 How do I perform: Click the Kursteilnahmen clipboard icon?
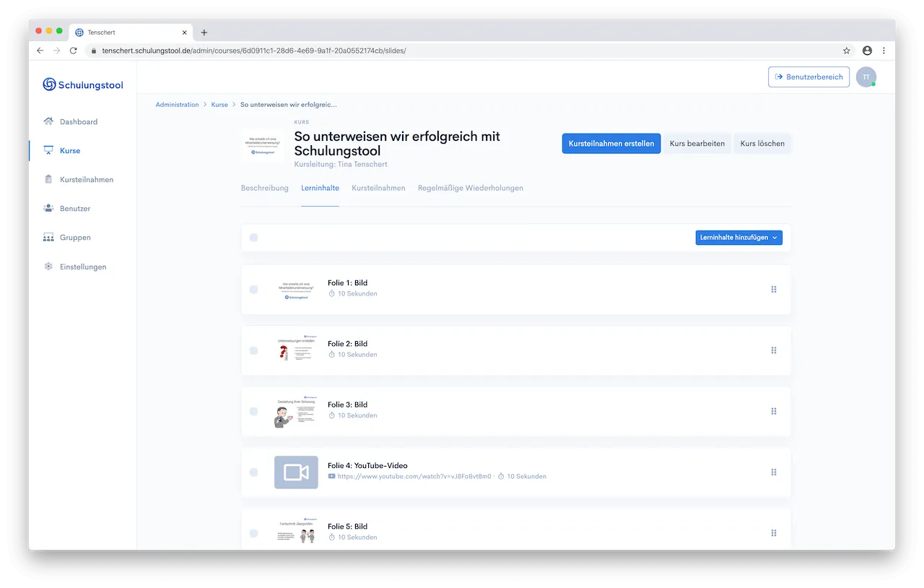pyautogui.click(x=48, y=179)
